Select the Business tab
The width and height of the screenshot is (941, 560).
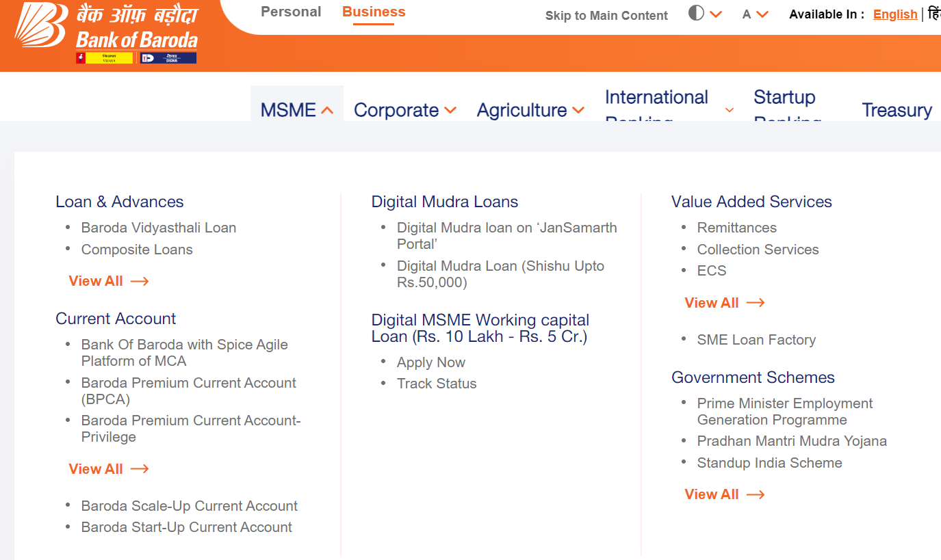pos(374,12)
